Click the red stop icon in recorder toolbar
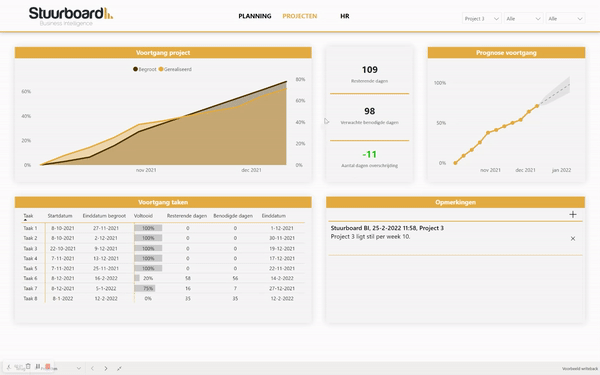The height and width of the screenshot is (375, 600). (x=48, y=367)
